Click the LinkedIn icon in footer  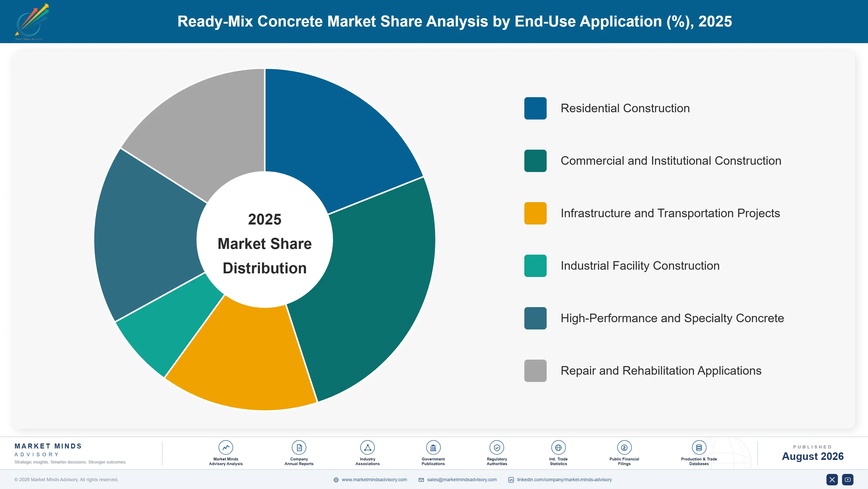tap(511, 480)
